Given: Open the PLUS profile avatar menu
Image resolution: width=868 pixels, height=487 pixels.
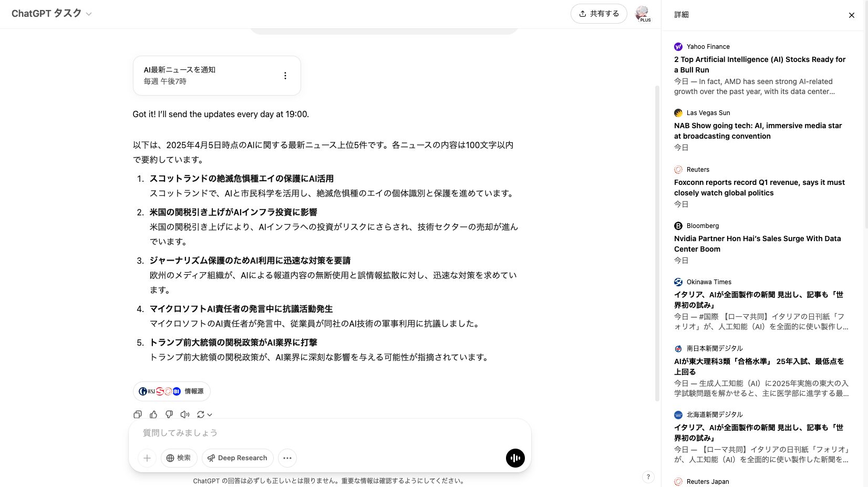Looking at the screenshot, I should [x=642, y=14].
